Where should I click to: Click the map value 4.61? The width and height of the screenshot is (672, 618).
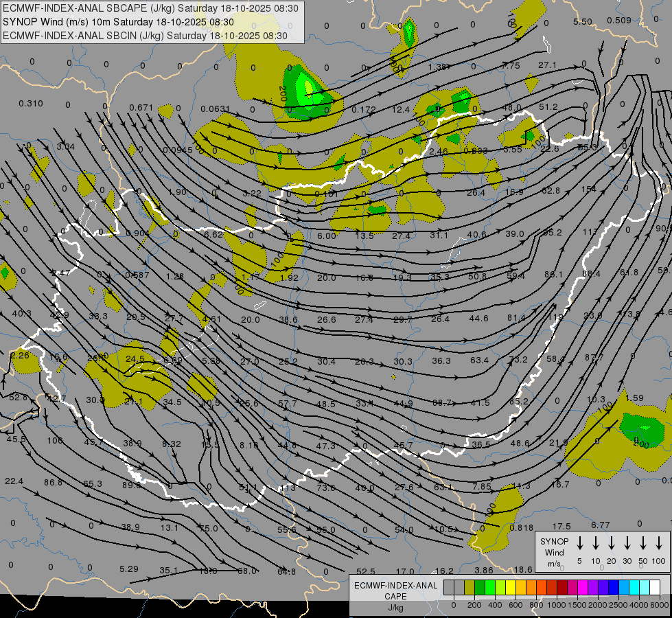click(211, 319)
